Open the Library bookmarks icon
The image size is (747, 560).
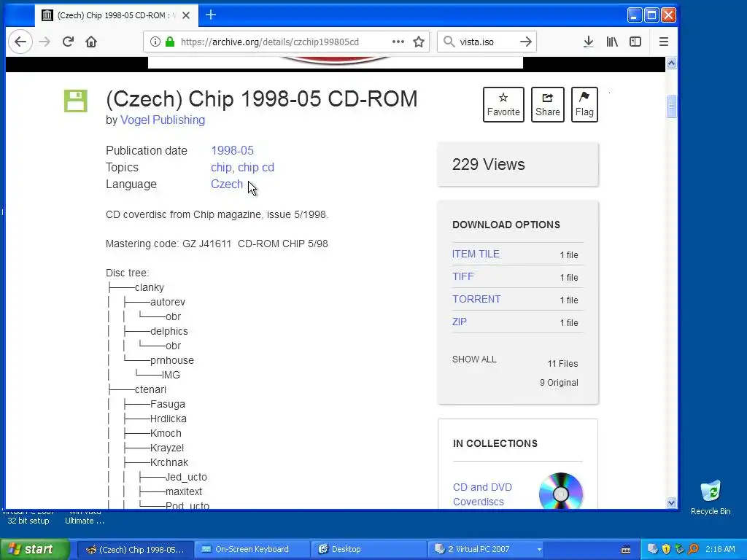[612, 42]
